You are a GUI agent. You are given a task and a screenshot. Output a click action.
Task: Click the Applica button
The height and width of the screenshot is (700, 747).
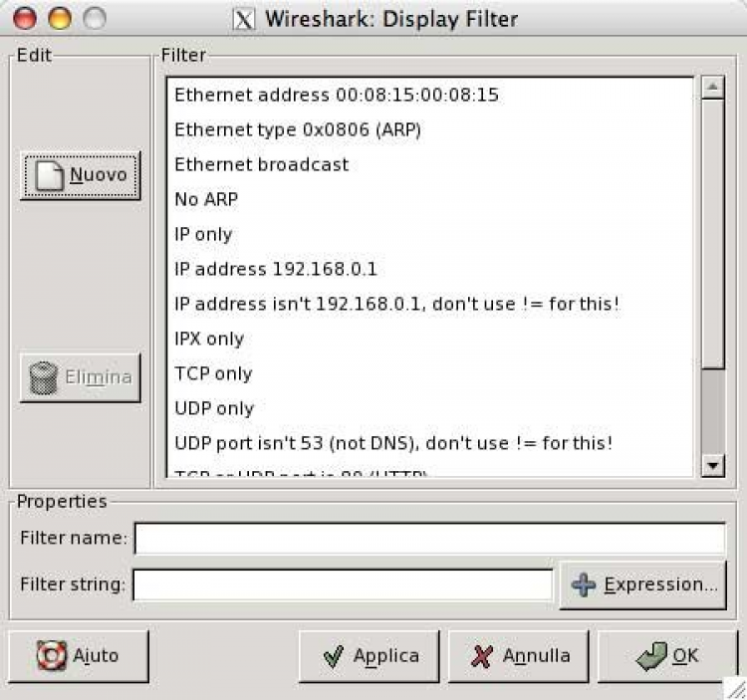(370, 656)
